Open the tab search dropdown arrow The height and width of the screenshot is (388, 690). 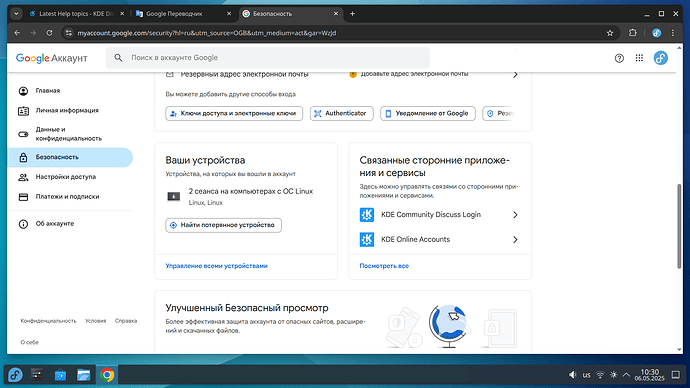click(16, 14)
